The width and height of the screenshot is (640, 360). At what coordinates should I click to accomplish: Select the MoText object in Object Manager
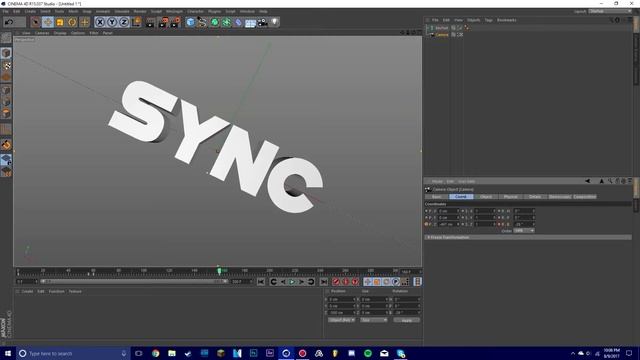[442, 28]
